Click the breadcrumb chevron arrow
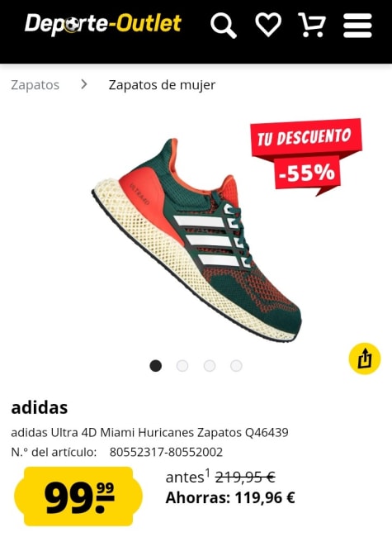 (x=84, y=84)
